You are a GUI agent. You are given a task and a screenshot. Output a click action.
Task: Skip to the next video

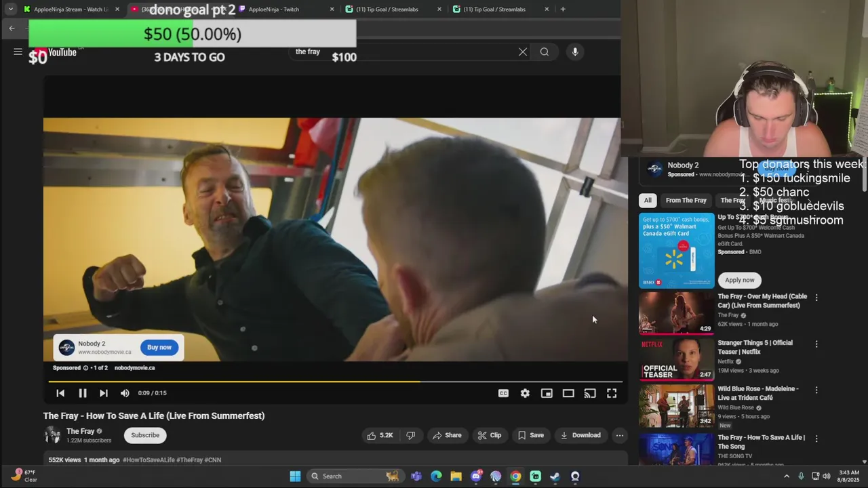coord(104,393)
